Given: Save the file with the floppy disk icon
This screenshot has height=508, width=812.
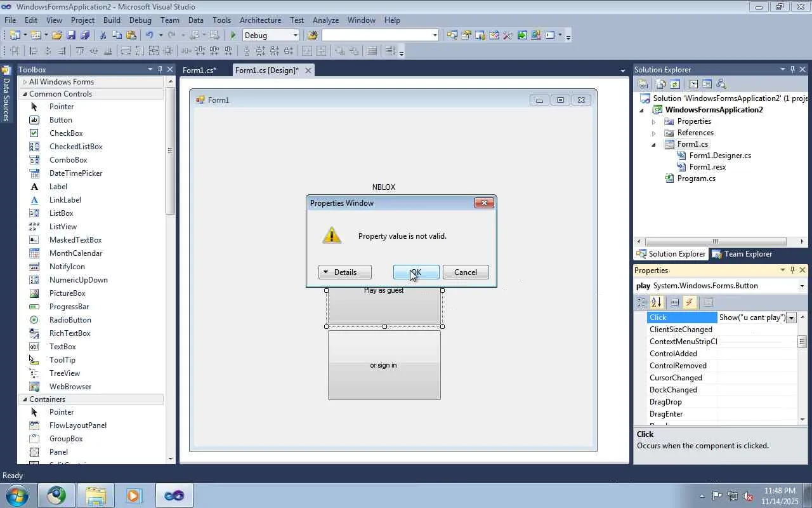Looking at the screenshot, I should pyautogui.click(x=71, y=36).
